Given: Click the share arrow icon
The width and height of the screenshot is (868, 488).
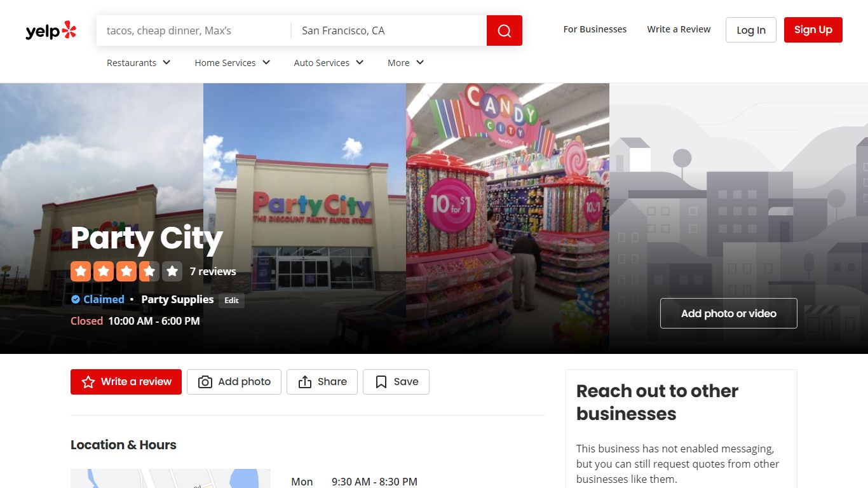Looking at the screenshot, I should coord(305,382).
